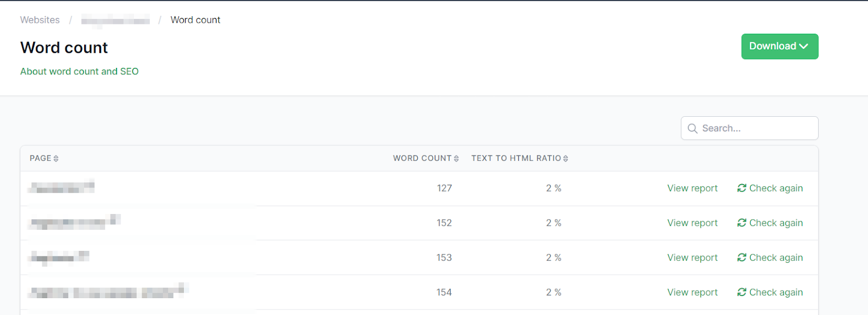868x315 pixels.
Task: View report for the 154 word page
Action: [692, 292]
